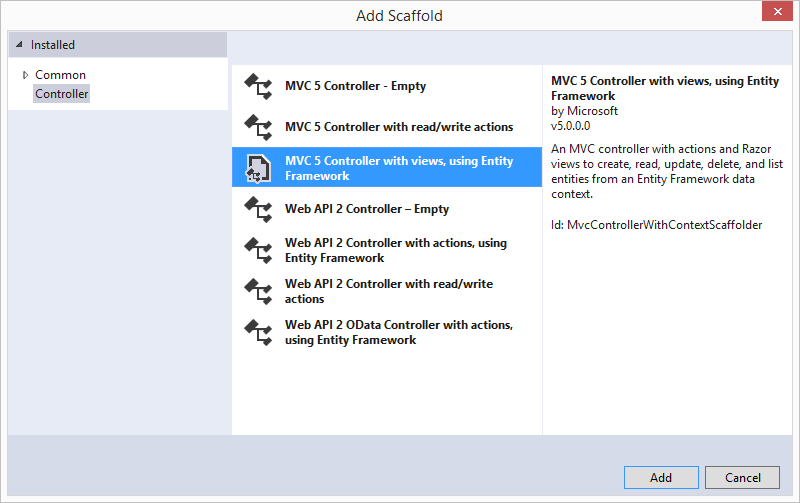The image size is (800, 503).
Task: Choose MVC 5 Controller with read/write actions
Action: tap(387, 127)
